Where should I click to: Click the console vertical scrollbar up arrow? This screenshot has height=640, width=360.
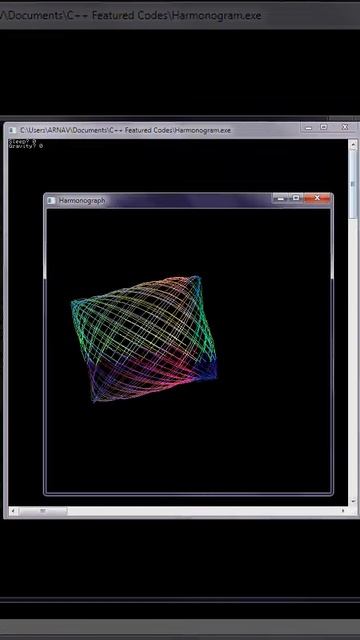[x=353, y=144]
